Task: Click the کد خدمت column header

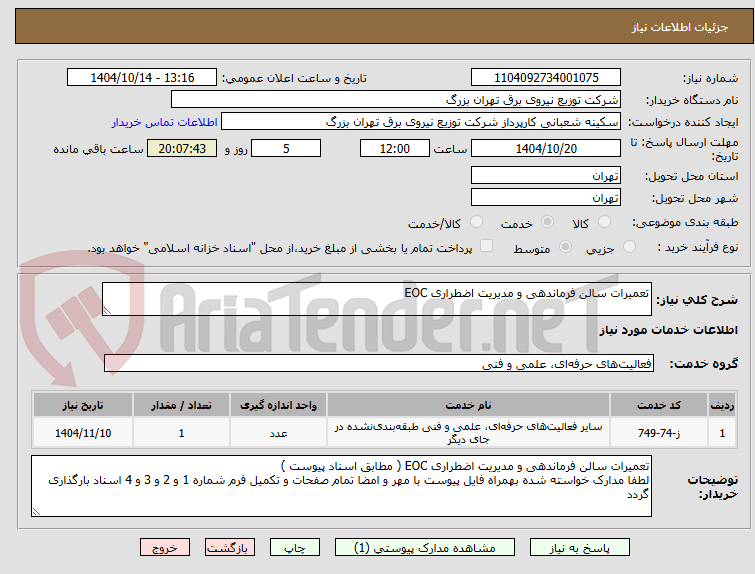Action: (659, 405)
